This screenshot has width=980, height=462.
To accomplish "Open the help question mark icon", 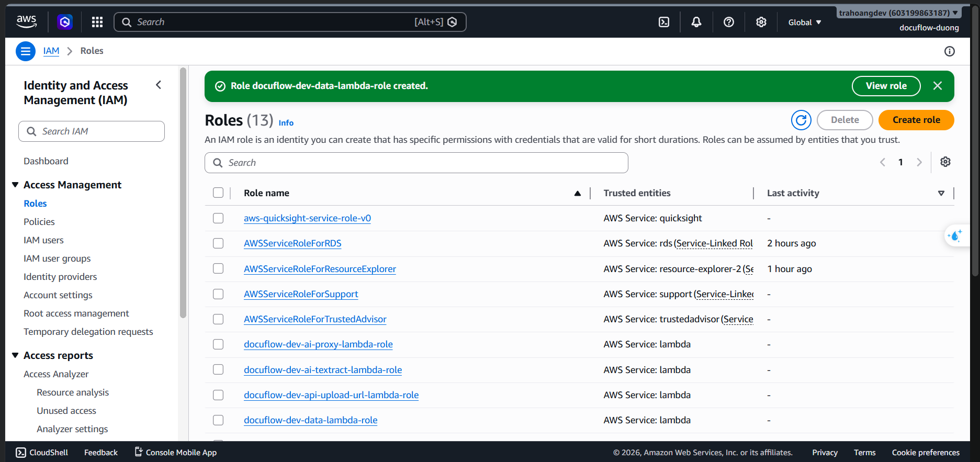I will point(729,22).
